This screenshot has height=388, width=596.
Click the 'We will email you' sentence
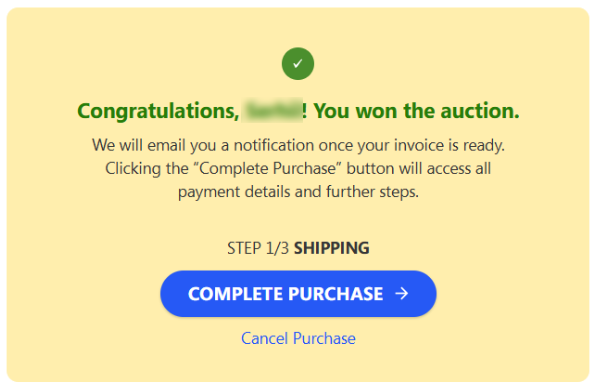pyautogui.click(x=298, y=145)
